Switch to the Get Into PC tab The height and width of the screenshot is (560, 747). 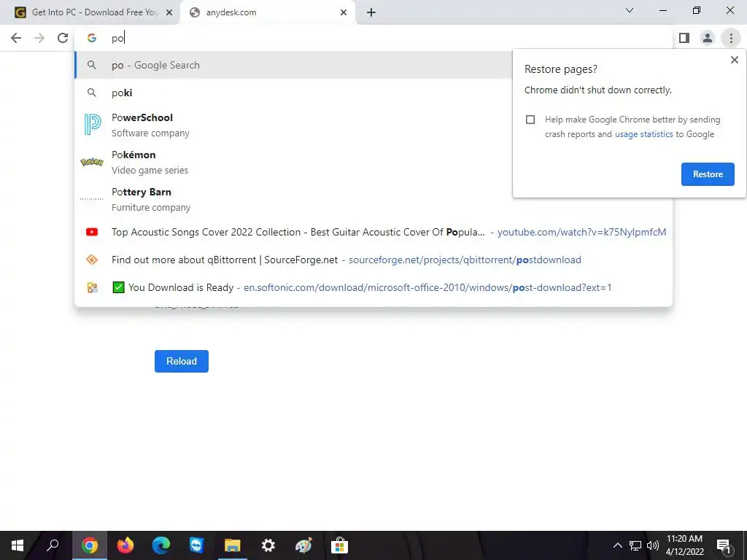[90, 12]
